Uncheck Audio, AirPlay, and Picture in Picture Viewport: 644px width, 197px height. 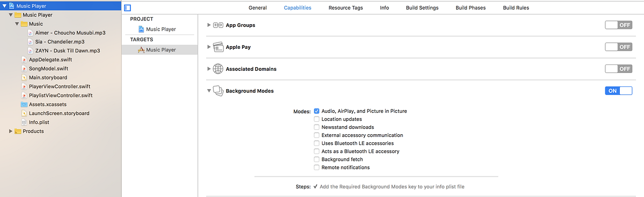(317, 111)
